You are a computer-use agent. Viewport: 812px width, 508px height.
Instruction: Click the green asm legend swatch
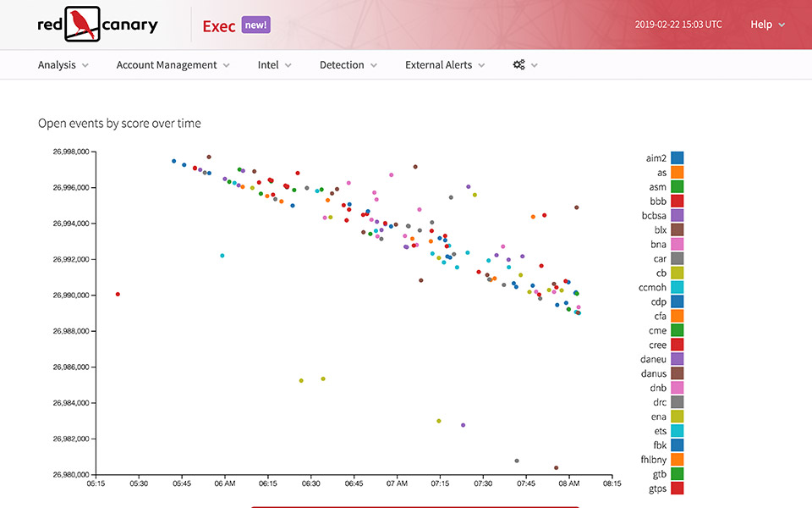(678, 186)
